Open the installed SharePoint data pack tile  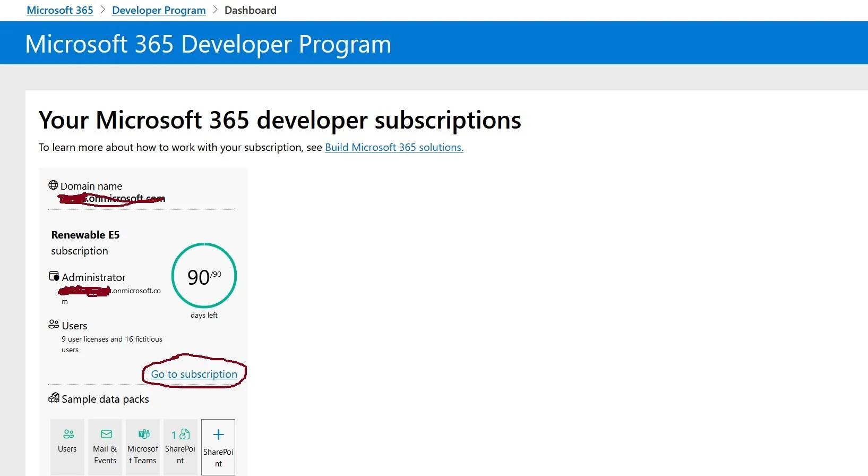181,447
